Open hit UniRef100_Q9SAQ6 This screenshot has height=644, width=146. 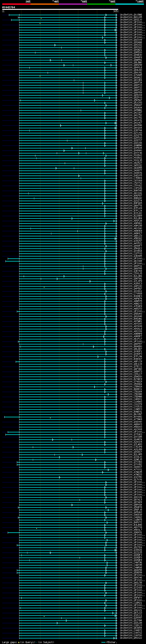(131, 42)
